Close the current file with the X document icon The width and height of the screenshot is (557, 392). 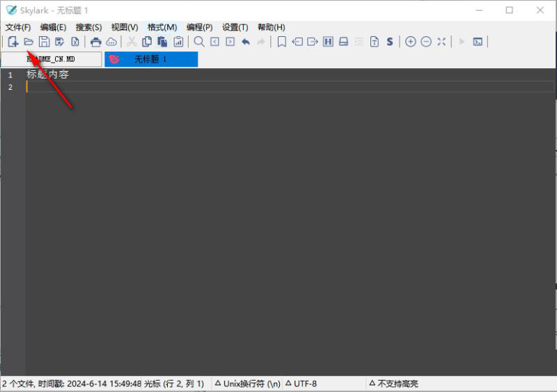click(x=75, y=42)
